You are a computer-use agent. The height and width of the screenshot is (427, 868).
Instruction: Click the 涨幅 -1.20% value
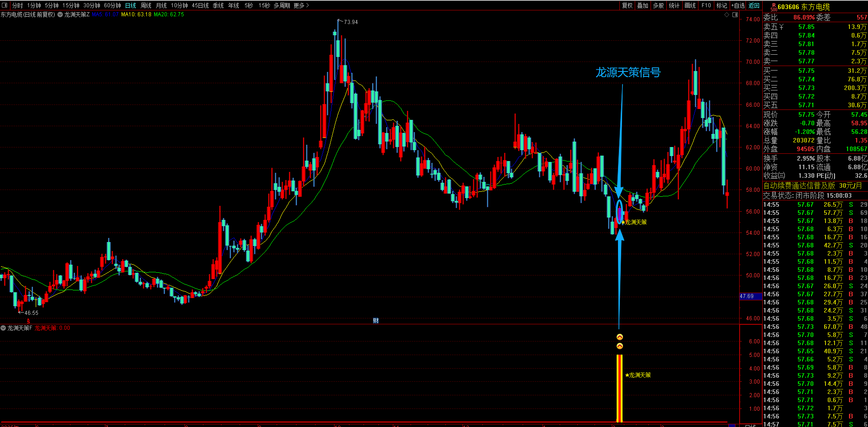click(805, 132)
